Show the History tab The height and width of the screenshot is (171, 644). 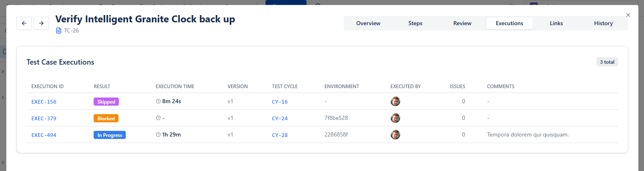pos(603,24)
